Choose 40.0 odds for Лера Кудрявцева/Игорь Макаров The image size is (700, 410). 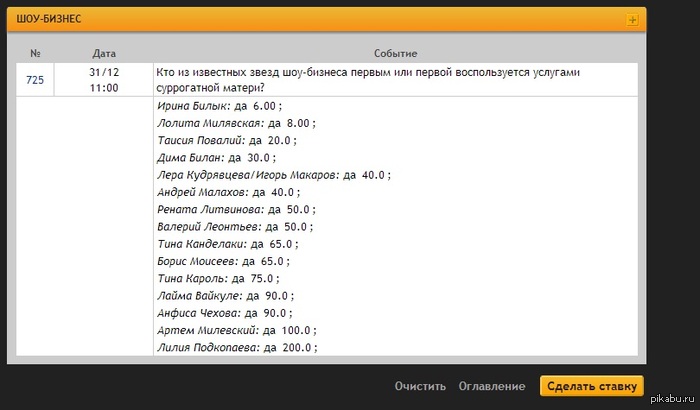[x=373, y=175]
